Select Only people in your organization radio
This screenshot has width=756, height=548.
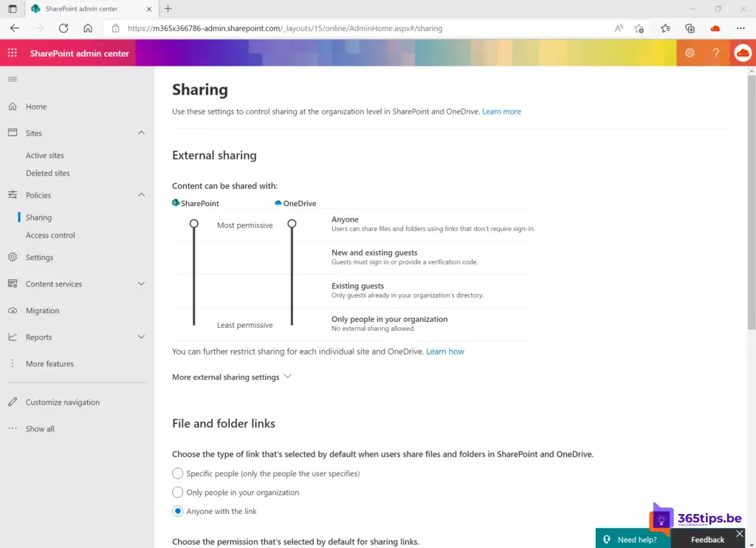click(x=178, y=493)
